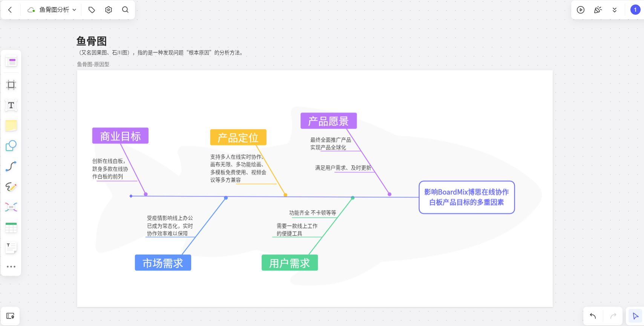The height and width of the screenshot is (326, 644).
Task: Click the 鱼骨图-原因型 frame label
Action: point(93,65)
